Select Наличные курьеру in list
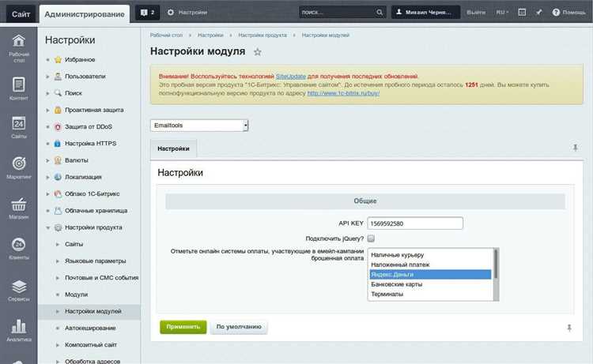This screenshot has width=593, height=364. 430,255
